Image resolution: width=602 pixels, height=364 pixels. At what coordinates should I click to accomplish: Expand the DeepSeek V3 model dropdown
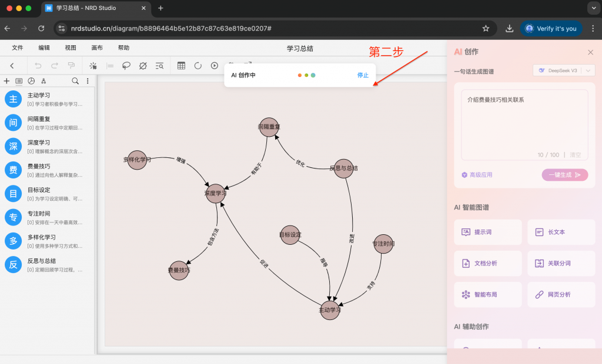click(x=563, y=70)
